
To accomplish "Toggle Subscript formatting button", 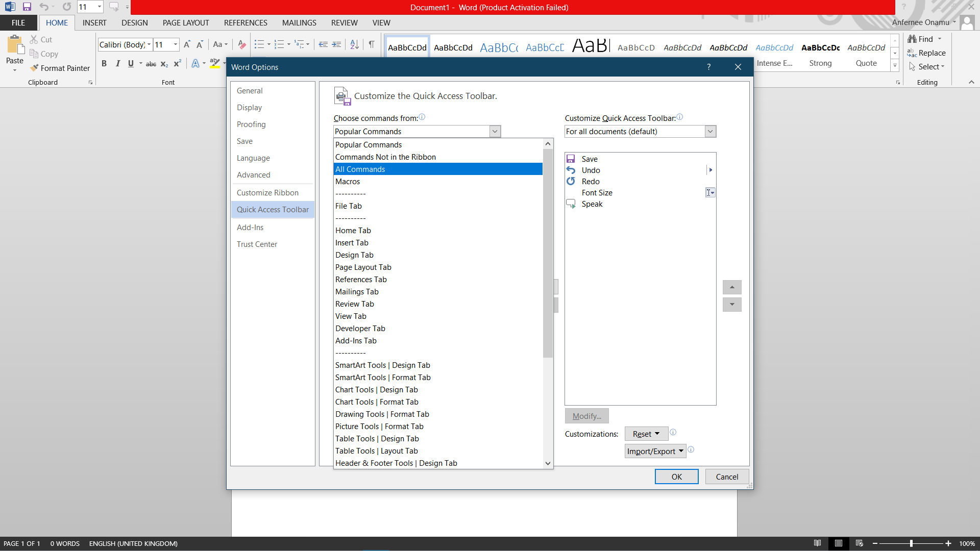I will pos(164,64).
